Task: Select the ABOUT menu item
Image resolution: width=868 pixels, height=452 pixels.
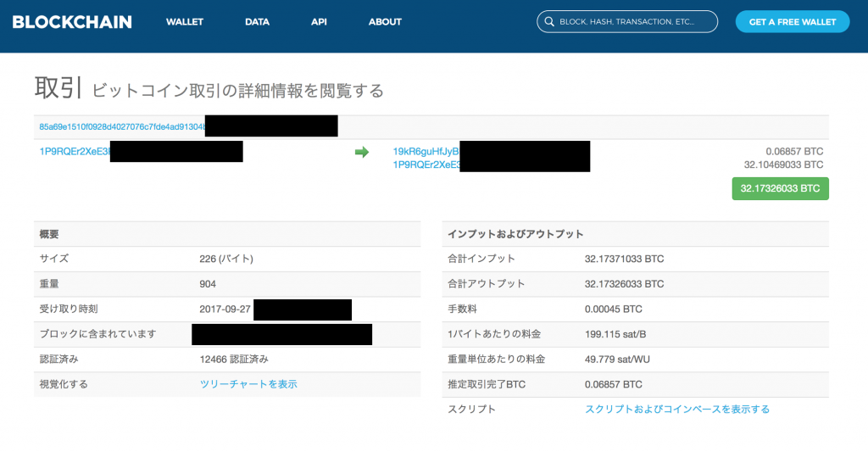Action: [385, 22]
